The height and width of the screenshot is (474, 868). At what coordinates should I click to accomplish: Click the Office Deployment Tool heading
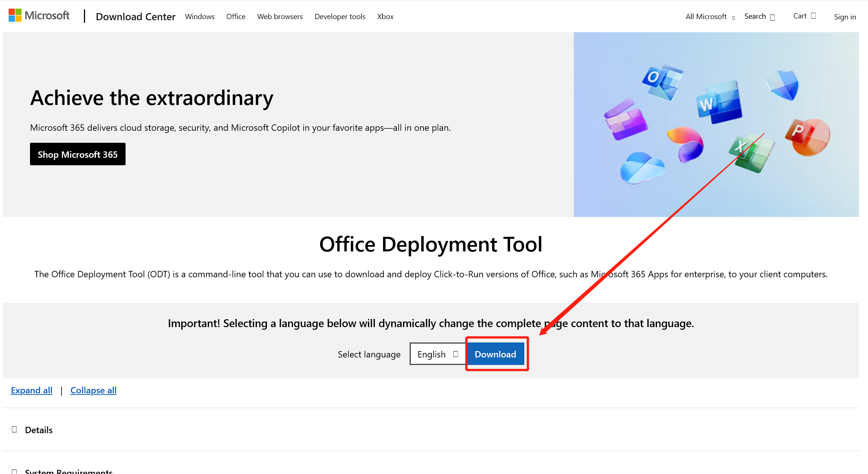point(431,245)
